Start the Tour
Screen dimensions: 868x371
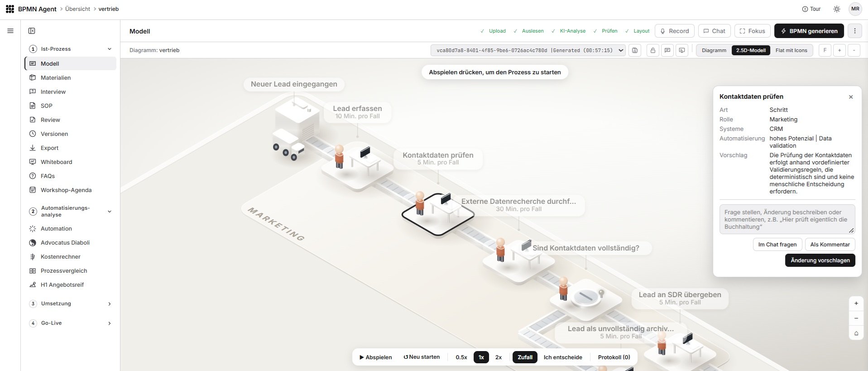click(x=811, y=9)
